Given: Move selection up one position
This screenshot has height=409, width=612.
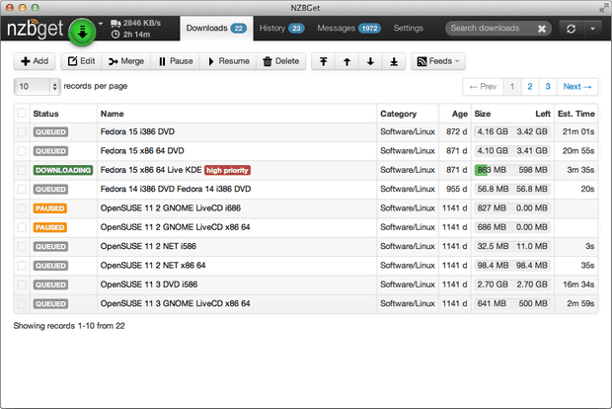Looking at the screenshot, I should 347,61.
